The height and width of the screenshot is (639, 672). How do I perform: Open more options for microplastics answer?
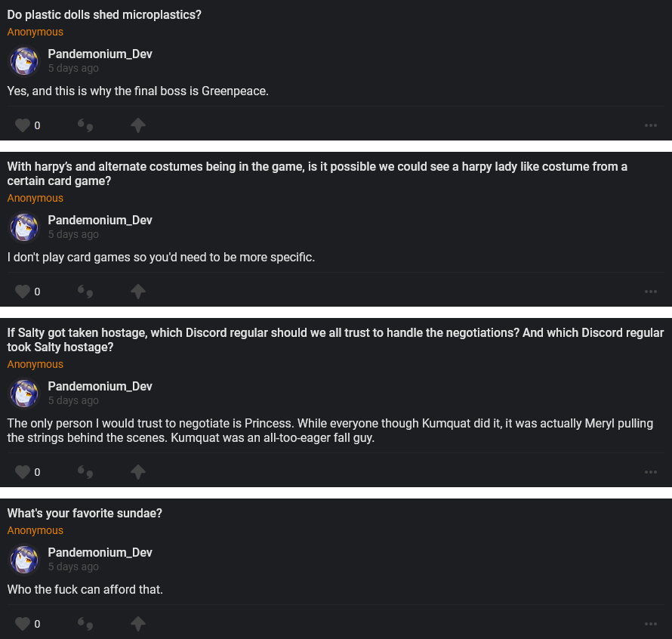[x=651, y=125]
